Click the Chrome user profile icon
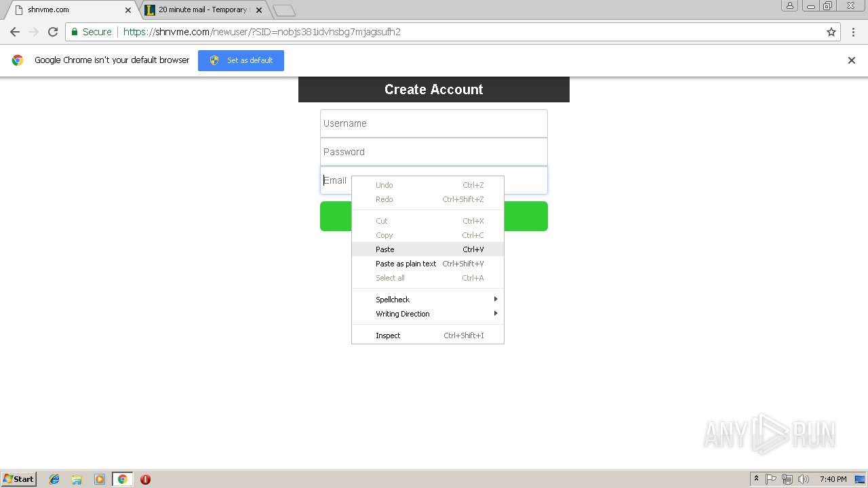 coord(789,5)
